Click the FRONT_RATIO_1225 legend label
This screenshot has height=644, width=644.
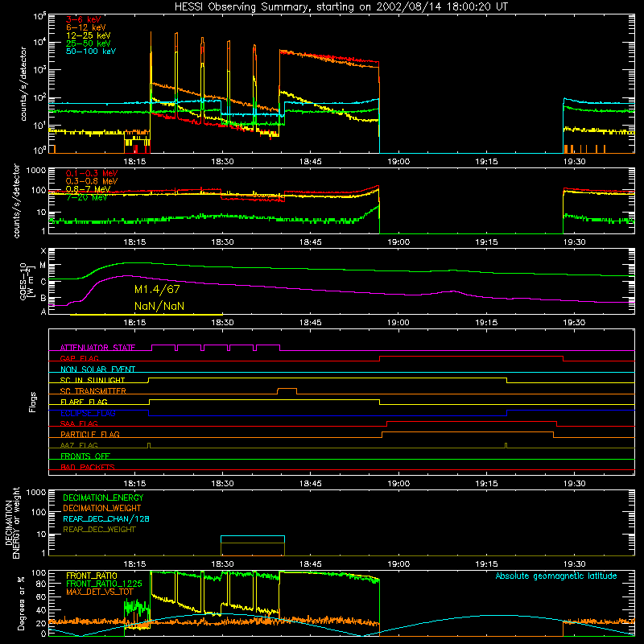pyautogui.click(x=104, y=584)
